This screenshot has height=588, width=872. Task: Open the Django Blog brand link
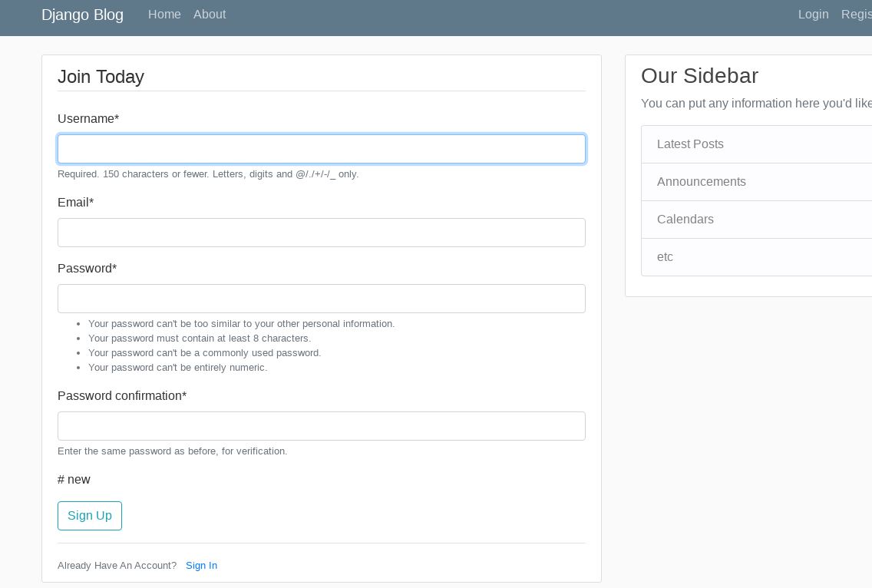click(x=82, y=15)
